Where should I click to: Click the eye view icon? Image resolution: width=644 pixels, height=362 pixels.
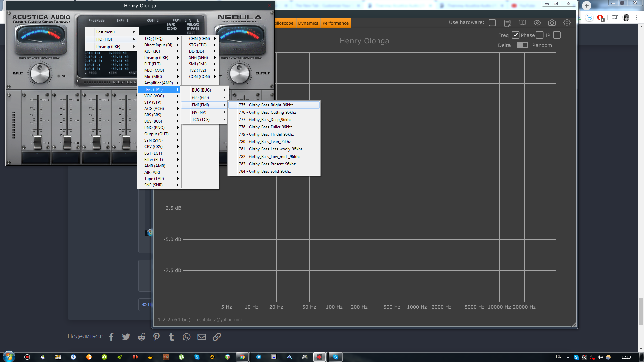[537, 23]
